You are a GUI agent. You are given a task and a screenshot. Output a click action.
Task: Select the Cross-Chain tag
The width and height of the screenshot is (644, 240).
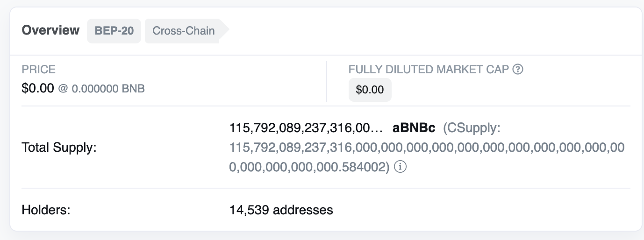click(x=183, y=31)
